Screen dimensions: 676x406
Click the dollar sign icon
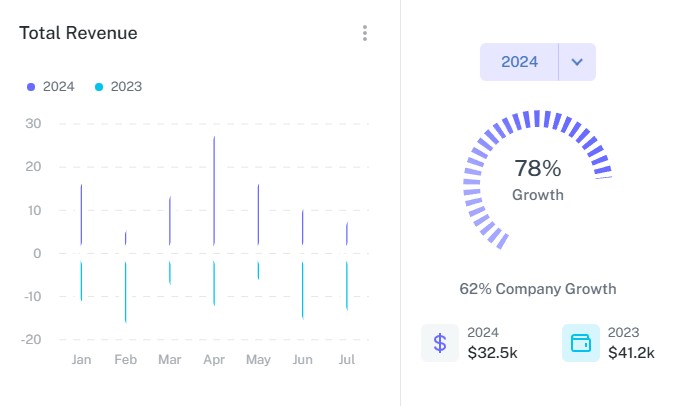(x=440, y=343)
